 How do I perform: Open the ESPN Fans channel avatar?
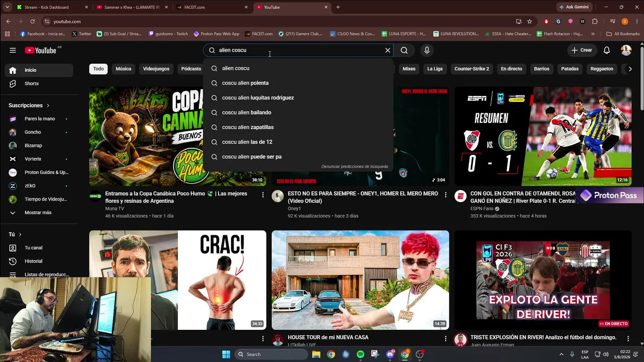(x=461, y=196)
